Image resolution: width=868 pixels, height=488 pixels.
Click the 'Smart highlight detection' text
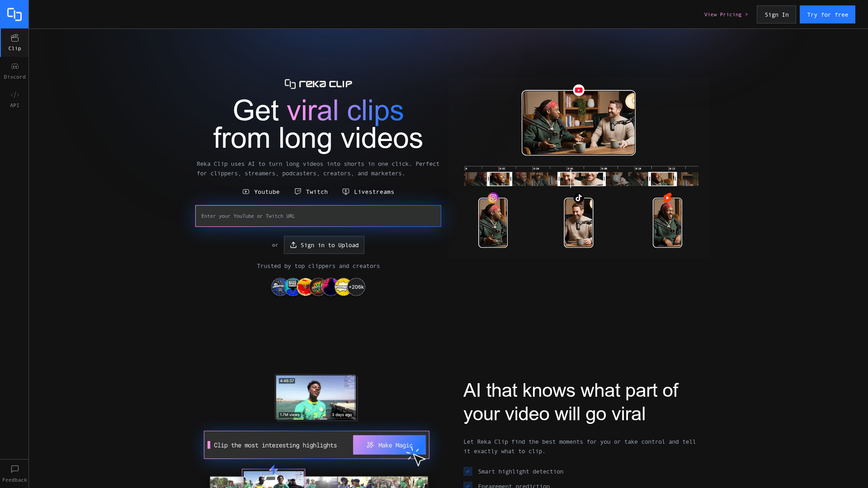click(521, 471)
